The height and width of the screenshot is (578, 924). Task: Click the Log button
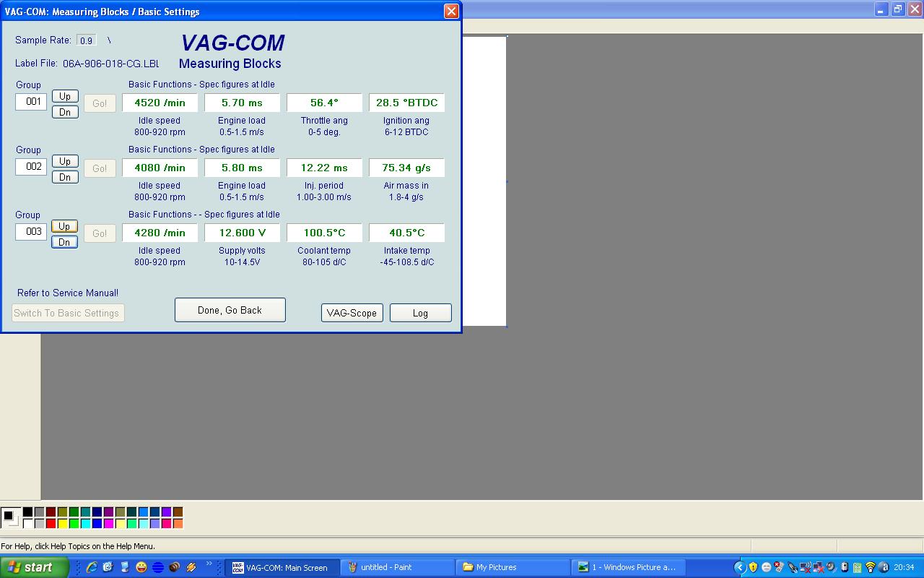pos(421,313)
